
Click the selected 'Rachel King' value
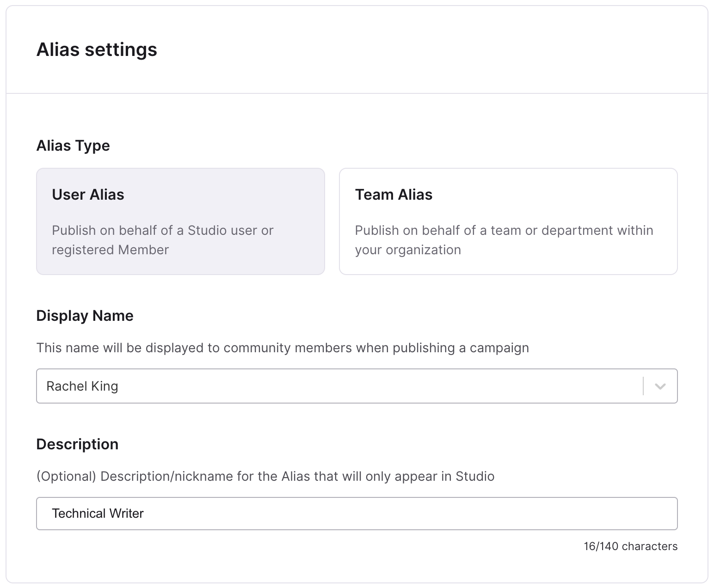pyautogui.click(x=82, y=386)
